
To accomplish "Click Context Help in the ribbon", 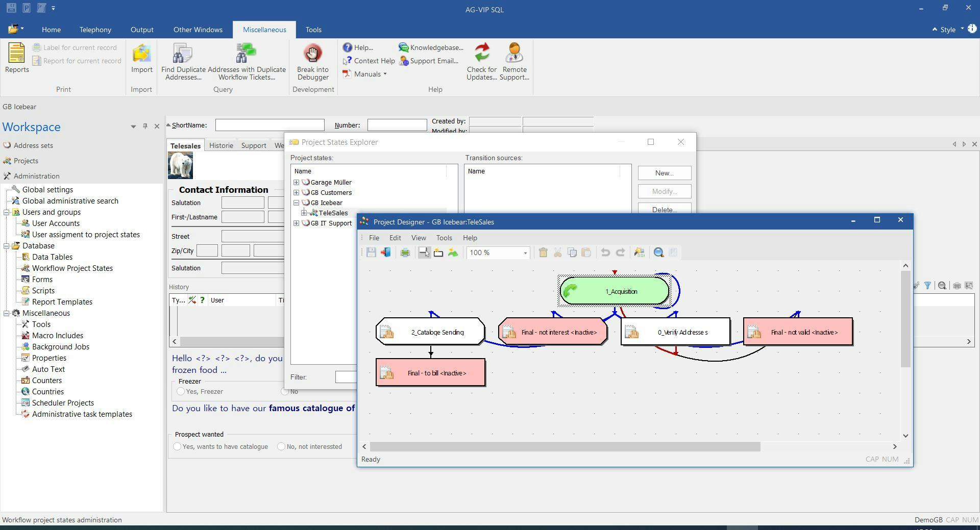I will coord(369,61).
